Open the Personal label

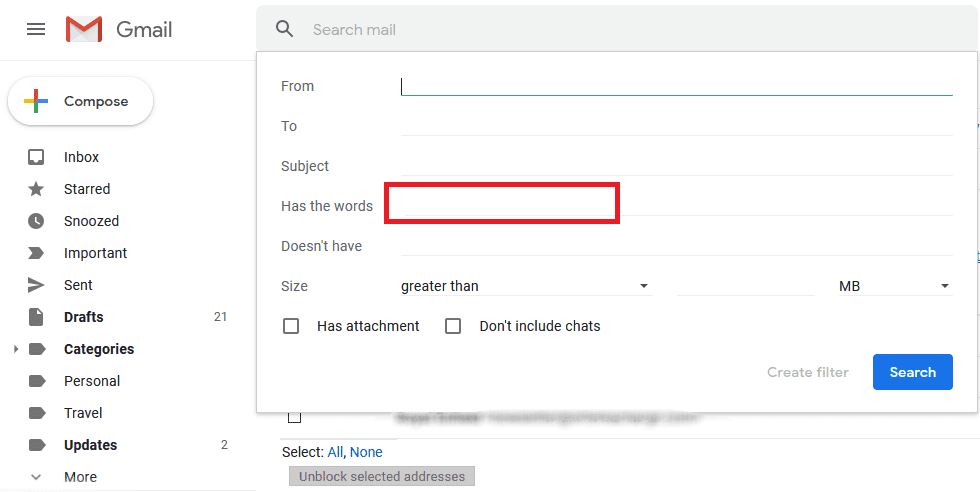point(92,381)
